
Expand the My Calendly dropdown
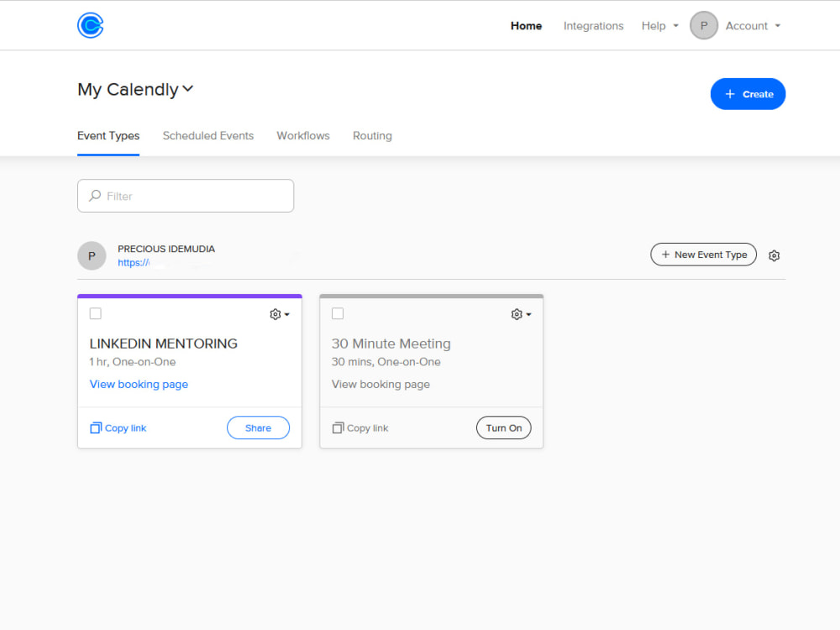(x=135, y=89)
